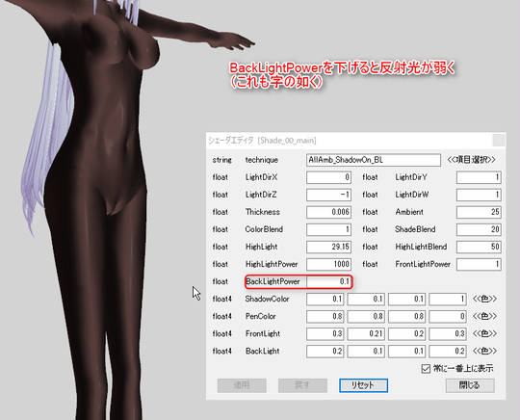Viewport: 520px width, 420px height.
Task: Edit the HighLightPower value field
Action: pyautogui.click(x=328, y=264)
